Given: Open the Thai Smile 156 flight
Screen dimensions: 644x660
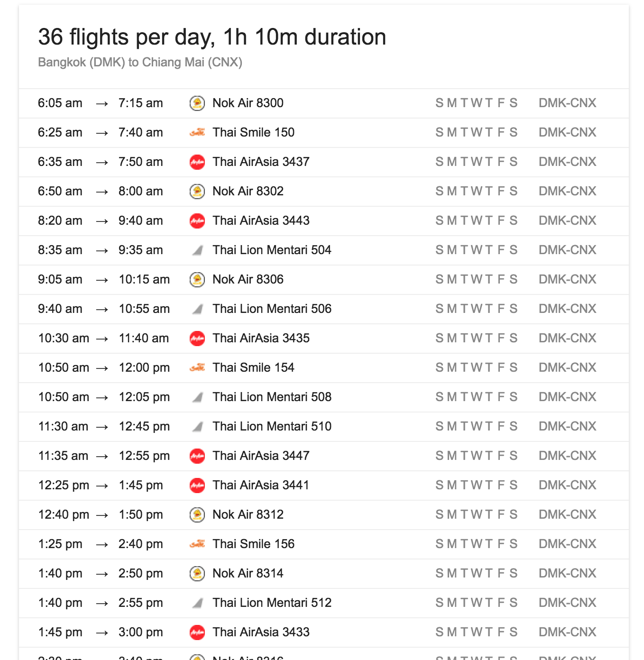Looking at the screenshot, I should point(253,544).
